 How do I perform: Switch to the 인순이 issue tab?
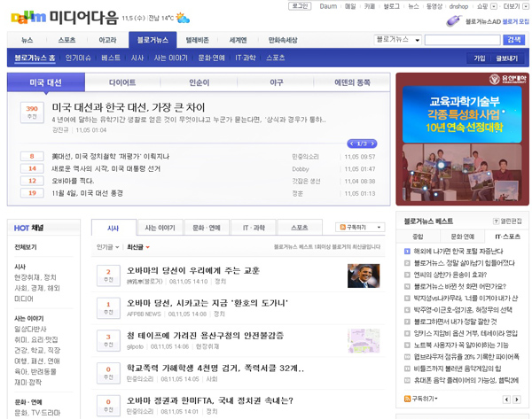(x=199, y=82)
